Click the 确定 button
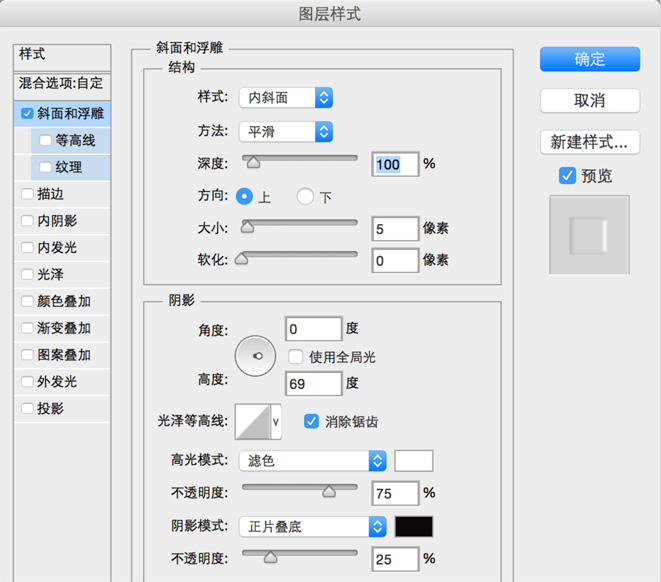661x582 pixels. pyautogui.click(x=589, y=59)
